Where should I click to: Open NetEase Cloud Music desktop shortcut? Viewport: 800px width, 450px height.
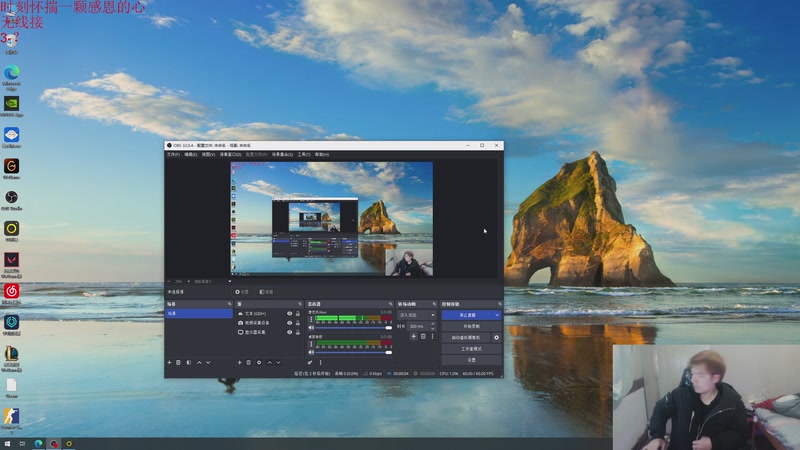click(11, 294)
